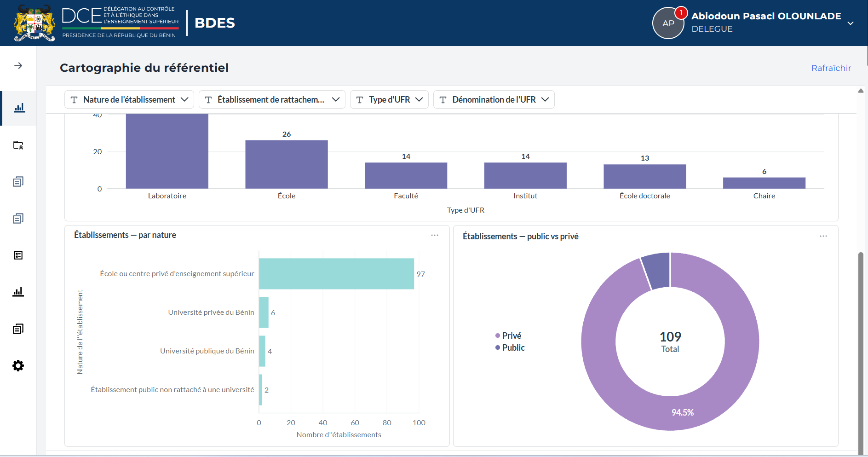This screenshot has width=868, height=457.
Task: Open the active bar chart dashboard icon
Action: pos(19,108)
